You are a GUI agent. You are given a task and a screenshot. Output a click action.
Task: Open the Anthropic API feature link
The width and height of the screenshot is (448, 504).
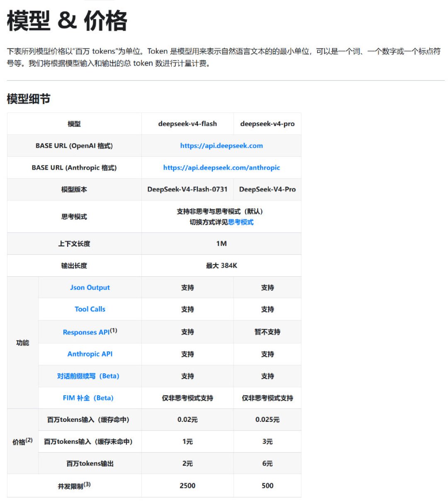(90, 354)
